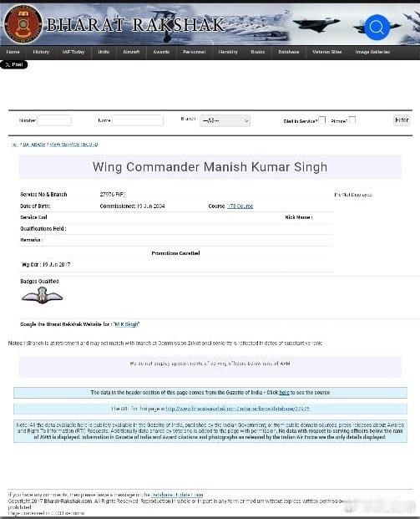Check the Died in Service checkbox

click(x=322, y=120)
